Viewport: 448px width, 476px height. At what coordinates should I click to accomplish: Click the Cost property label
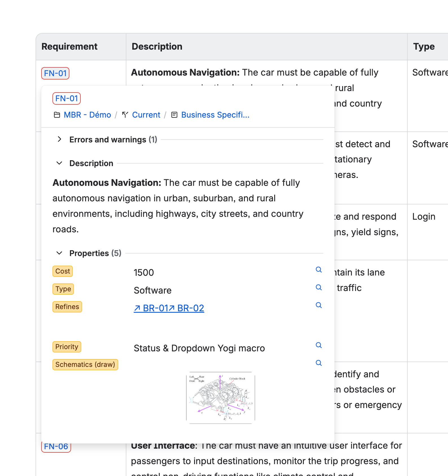click(x=63, y=271)
